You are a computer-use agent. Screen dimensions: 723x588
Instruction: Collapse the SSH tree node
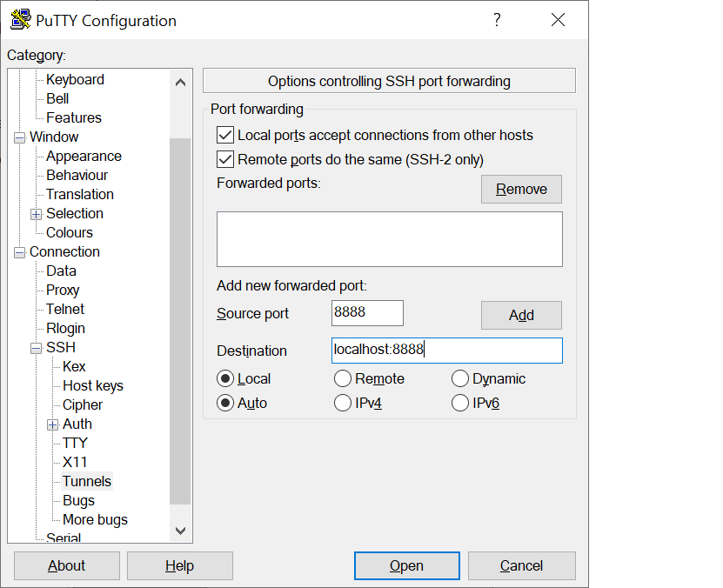(37, 348)
